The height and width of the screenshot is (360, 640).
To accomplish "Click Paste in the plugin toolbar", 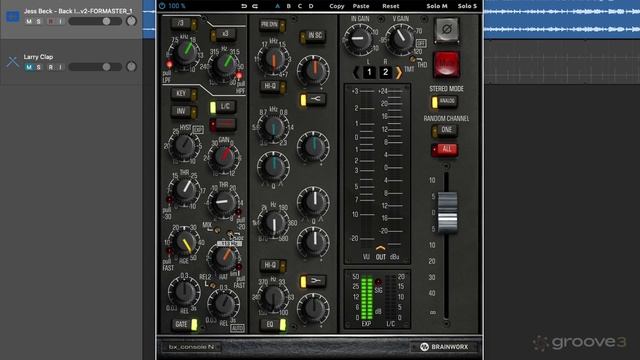I will pyautogui.click(x=361, y=6).
